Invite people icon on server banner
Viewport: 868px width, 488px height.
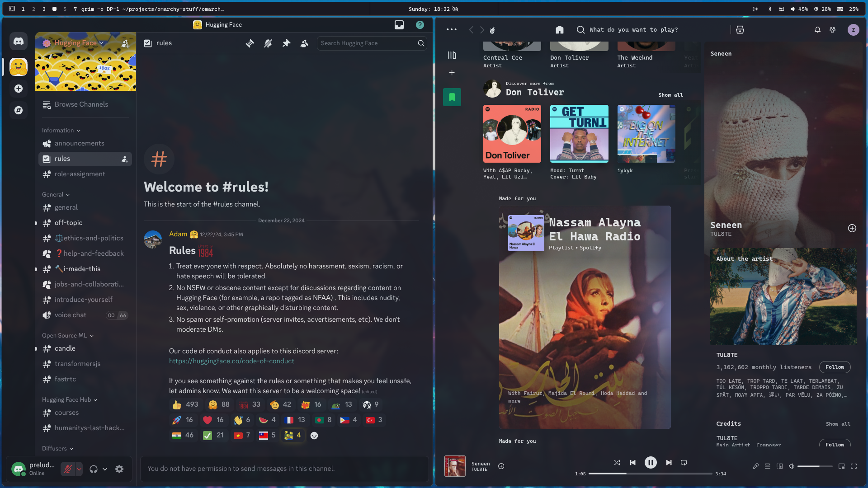[x=125, y=43]
